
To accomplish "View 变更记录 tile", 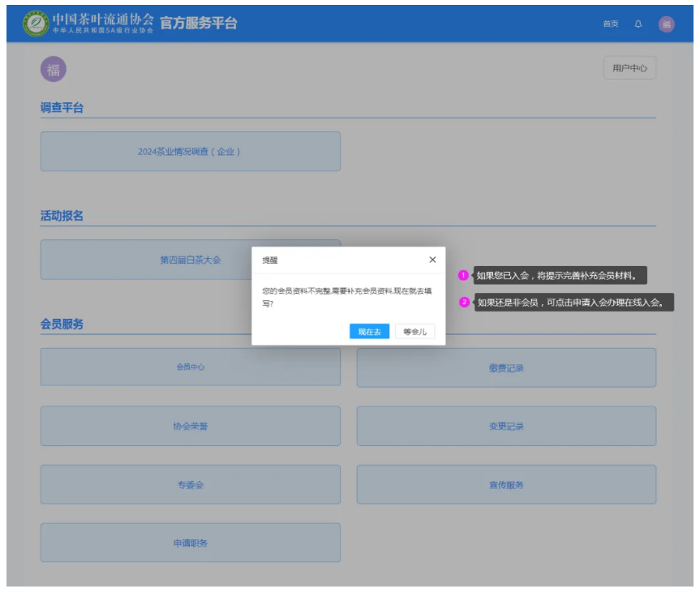I will [x=506, y=426].
